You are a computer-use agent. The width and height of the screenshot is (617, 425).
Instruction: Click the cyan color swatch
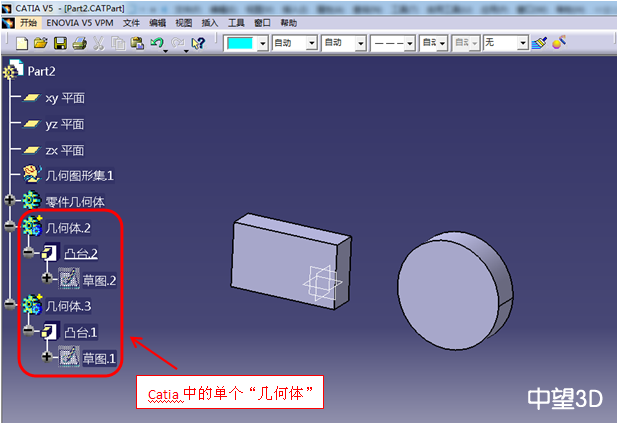240,43
